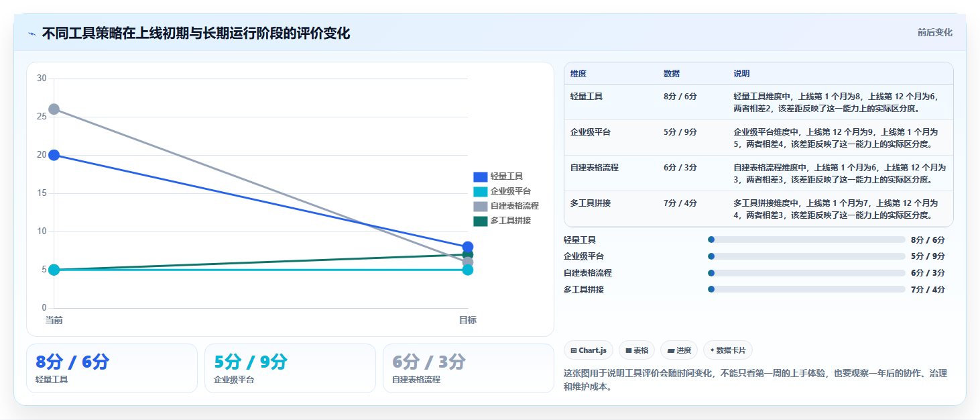Screen dimensions: 980x420
Task: Click the 企业级平台 progress bar
Action: pos(806,256)
